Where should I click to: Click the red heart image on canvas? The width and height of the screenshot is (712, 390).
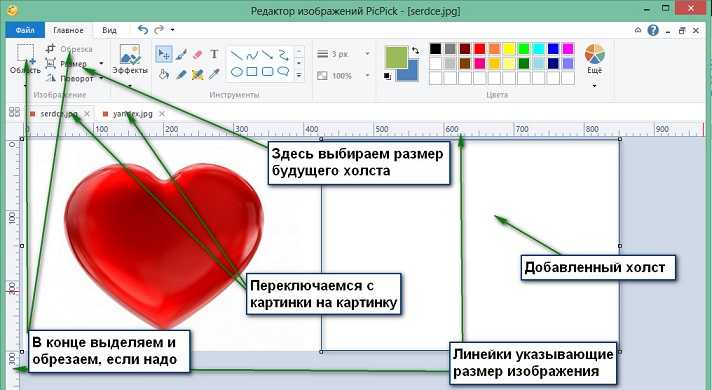[163, 245]
